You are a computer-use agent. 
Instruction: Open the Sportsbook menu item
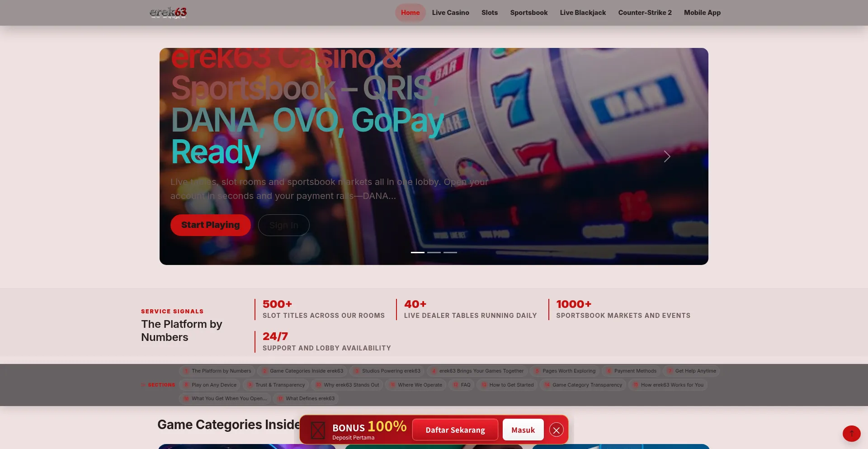(x=529, y=13)
